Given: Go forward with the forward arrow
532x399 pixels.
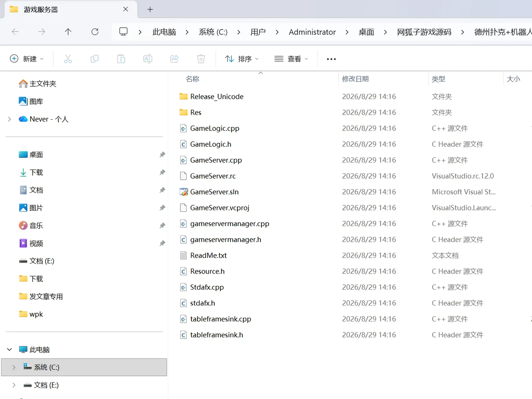Looking at the screenshot, I should (42, 32).
